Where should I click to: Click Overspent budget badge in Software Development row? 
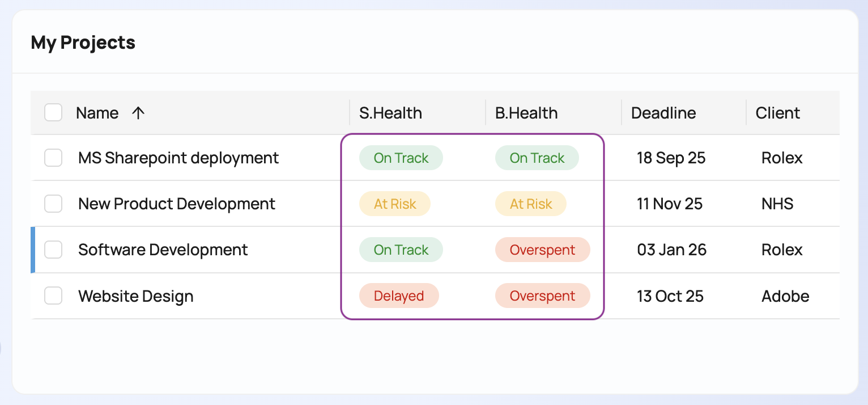pyautogui.click(x=542, y=250)
